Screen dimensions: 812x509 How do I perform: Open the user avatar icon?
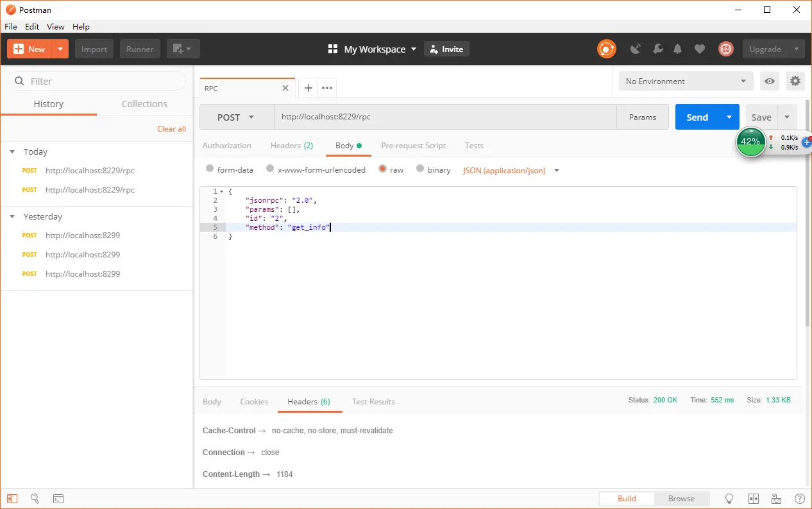(x=725, y=49)
